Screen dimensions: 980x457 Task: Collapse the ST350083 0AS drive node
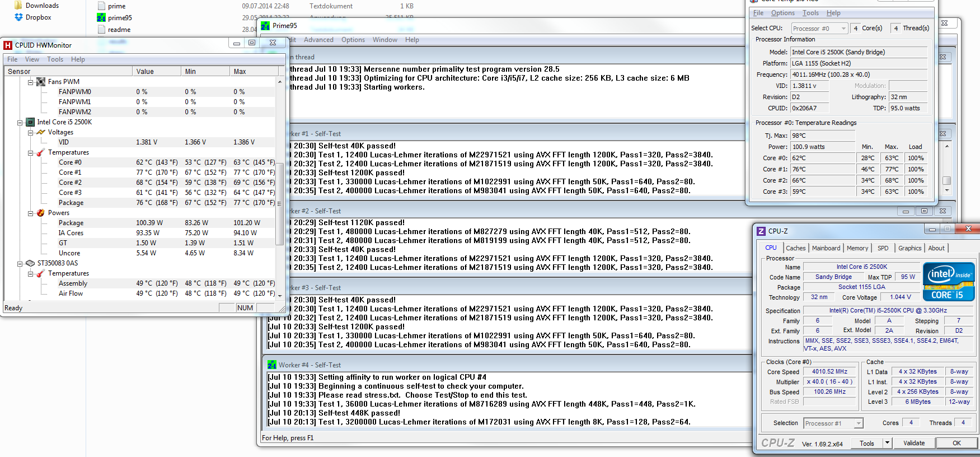pyautogui.click(x=20, y=263)
